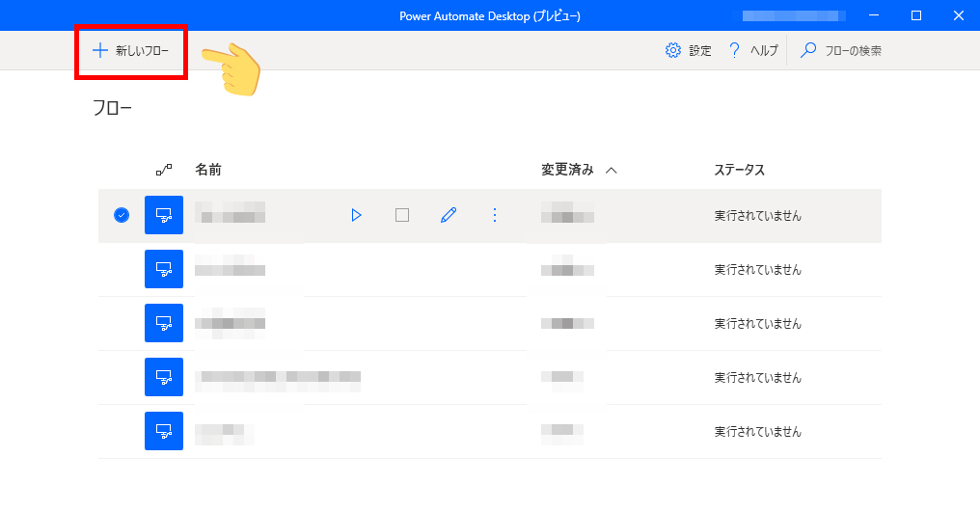This screenshot has width=980, height=511.
Task: Sort by 名前 column header
Action: (x=208, y=170)
